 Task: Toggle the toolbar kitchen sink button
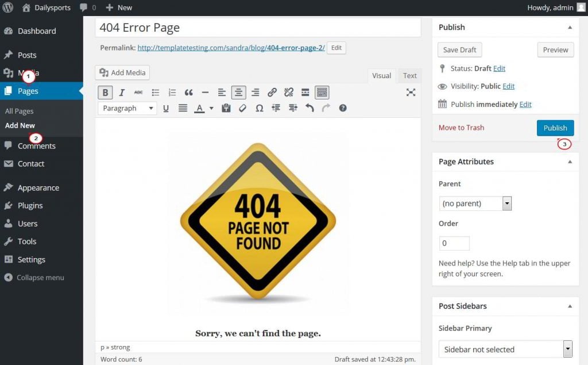point(322,93)
